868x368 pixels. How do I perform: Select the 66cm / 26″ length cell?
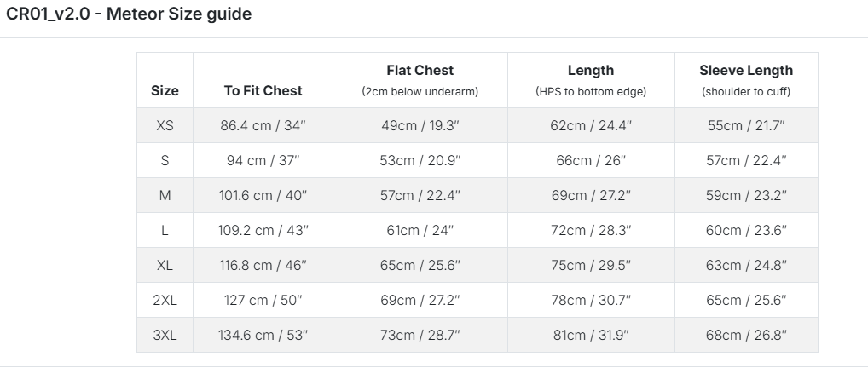[x=591, y=160]
